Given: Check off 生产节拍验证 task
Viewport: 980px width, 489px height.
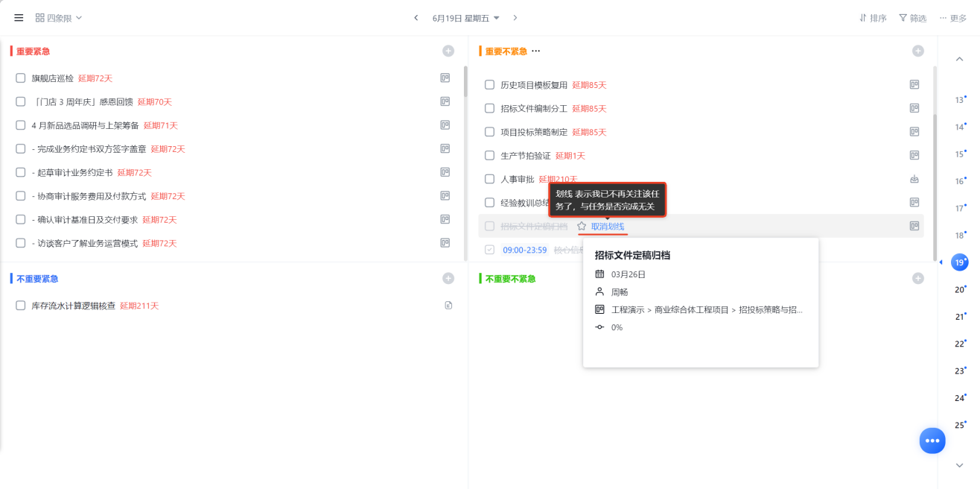Looking at the screenshot, I should [489, 155].
